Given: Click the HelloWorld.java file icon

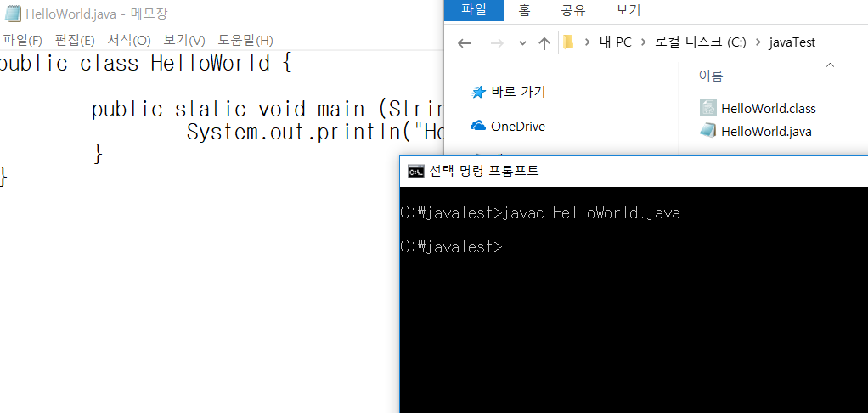Looking at the screenshot, I should tap(708, 131).
